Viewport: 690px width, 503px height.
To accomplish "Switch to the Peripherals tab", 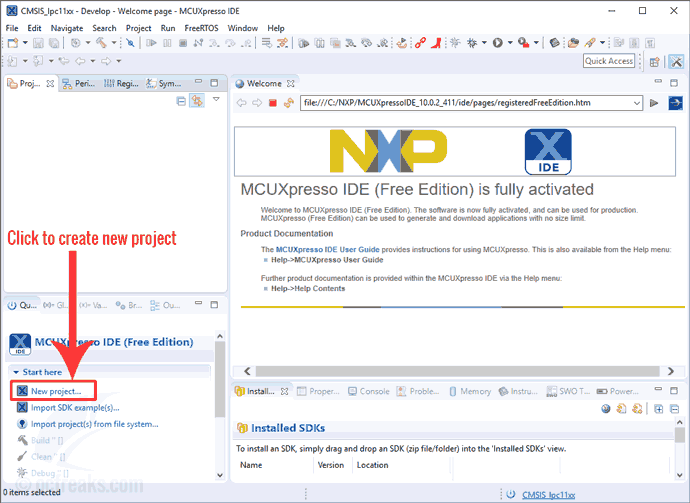I will 79,83.
